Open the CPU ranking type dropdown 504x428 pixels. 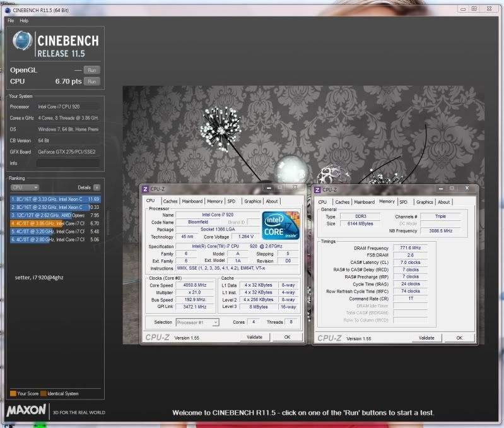[x=25, y=187]
